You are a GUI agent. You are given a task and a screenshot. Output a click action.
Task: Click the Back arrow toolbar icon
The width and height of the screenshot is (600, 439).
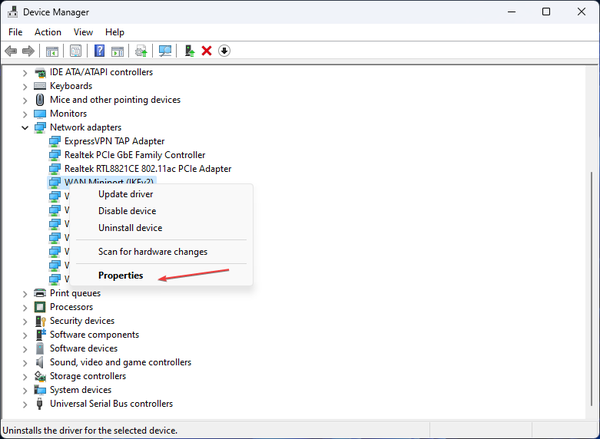11,51
